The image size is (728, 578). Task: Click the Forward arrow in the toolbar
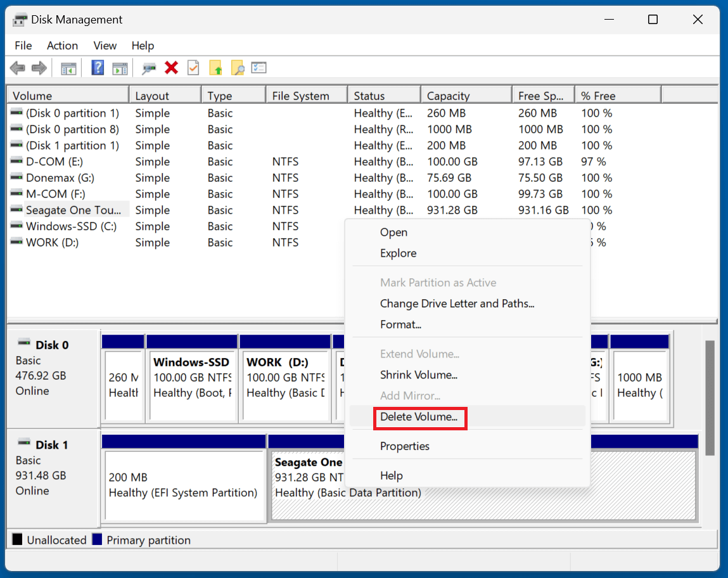click(39, 67)
